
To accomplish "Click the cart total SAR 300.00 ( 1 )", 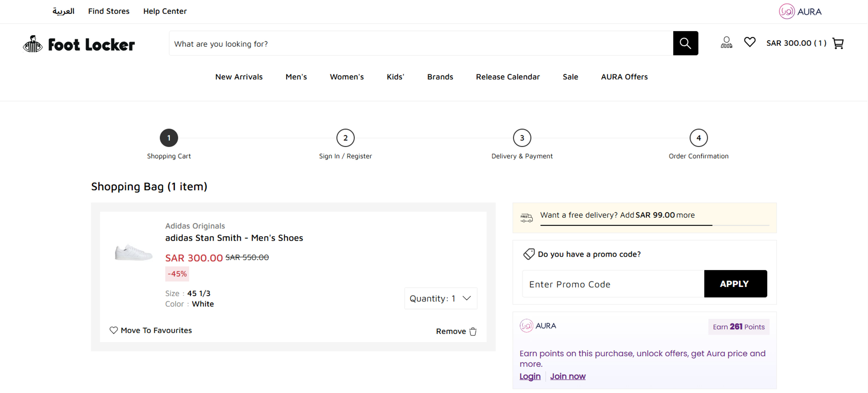I will [x=796, y=43].
